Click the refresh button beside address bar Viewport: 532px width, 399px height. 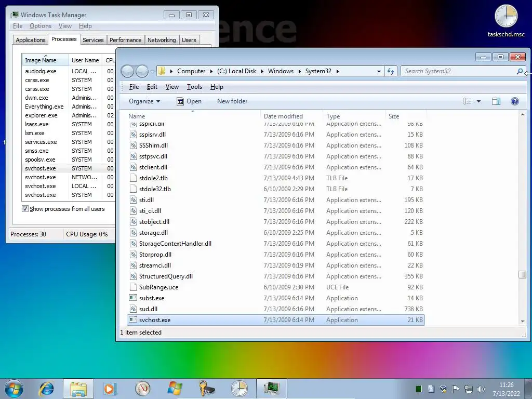[391, 71]
